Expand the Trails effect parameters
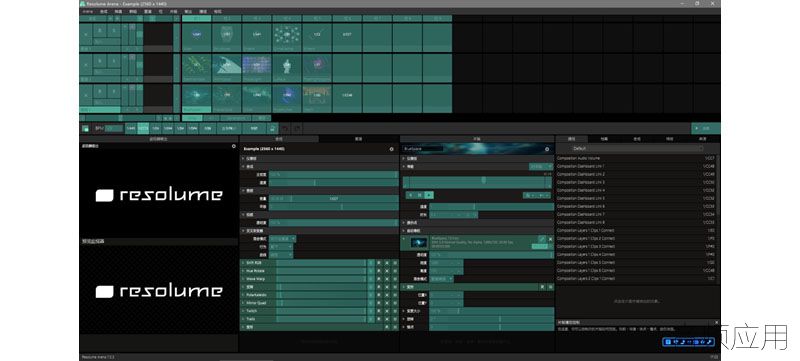This screenshot has width=800, height=361. pyautogui.click(x=243, y=319)
